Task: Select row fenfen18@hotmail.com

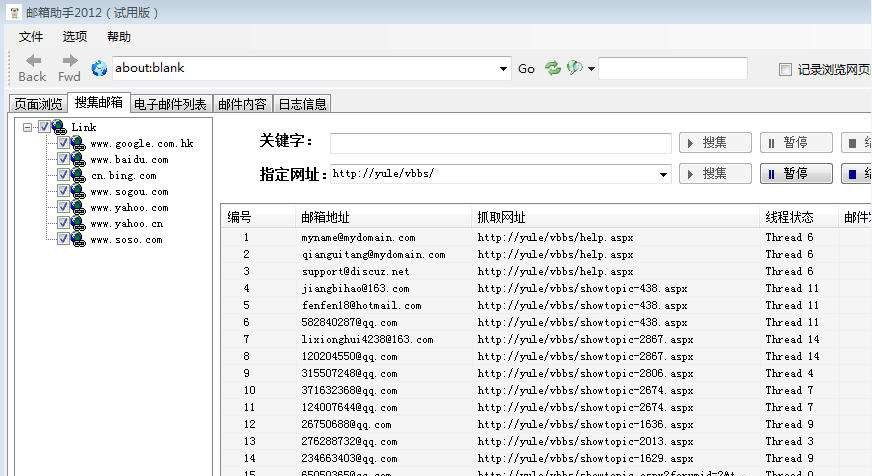Action: (x=545, y=305)
